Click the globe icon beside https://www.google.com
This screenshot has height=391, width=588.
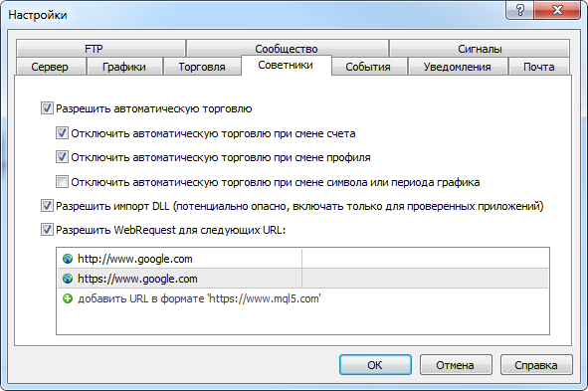[x=68, y=279]
